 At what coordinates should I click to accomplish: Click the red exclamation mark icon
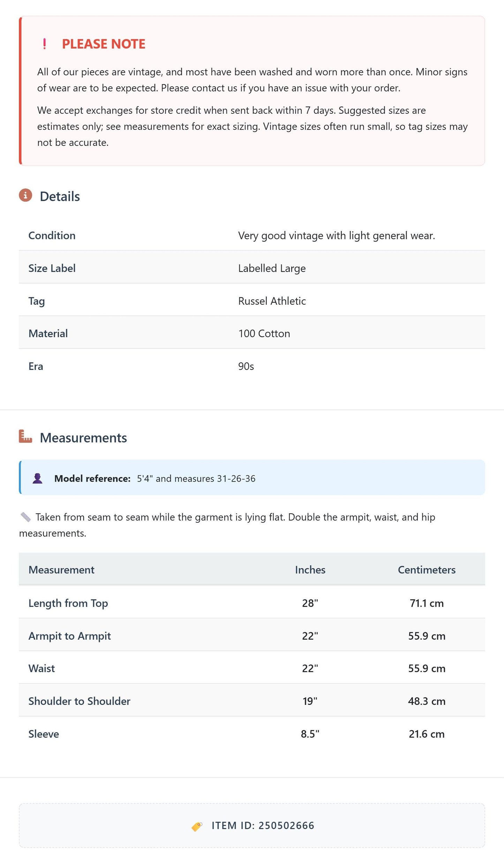[44, 44]
